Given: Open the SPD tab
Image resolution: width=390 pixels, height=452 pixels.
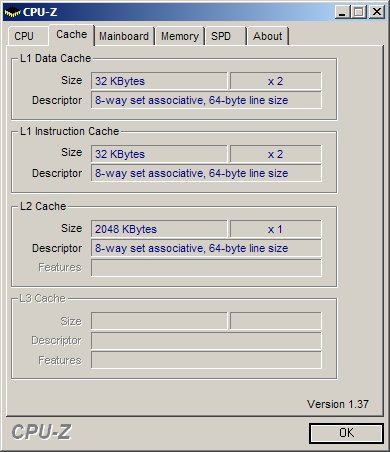Looking at the screenshot, I should coord(225,36).
